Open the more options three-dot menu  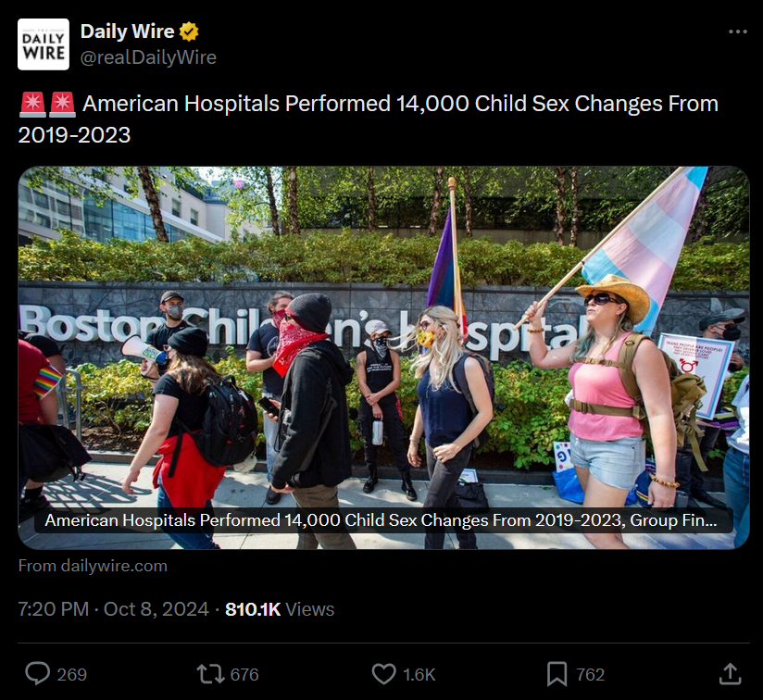(x=738, y=31)
